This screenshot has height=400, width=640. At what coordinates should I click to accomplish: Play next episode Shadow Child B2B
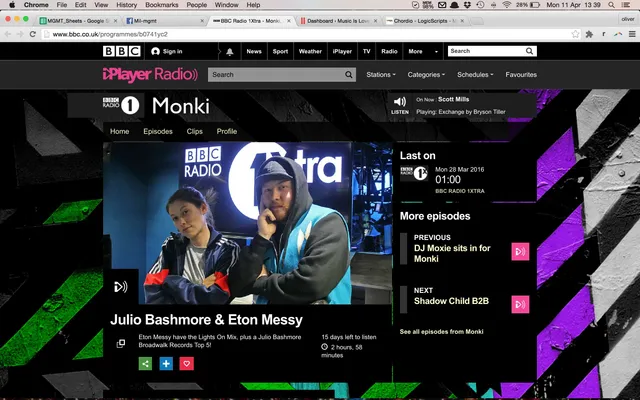click(x=520, y=304)
